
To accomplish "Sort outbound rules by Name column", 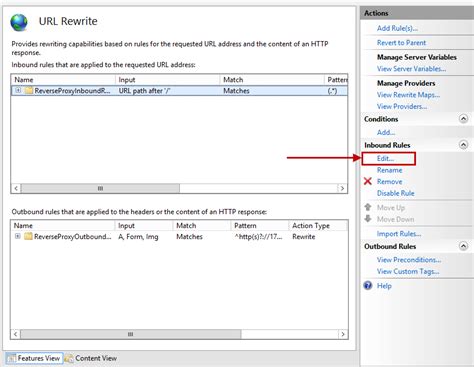I will pyautogui.click(x=63, y=226).
